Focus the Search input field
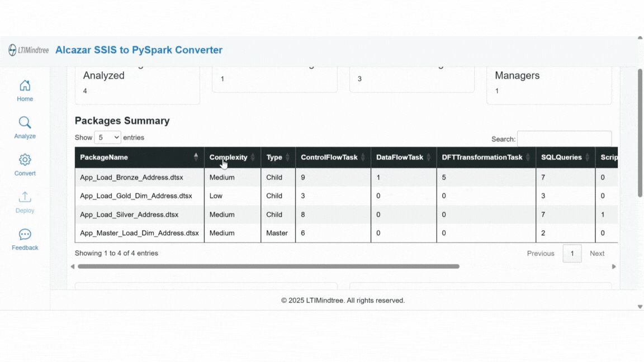This screenshot has height=362, width=644. coord(564,139)
